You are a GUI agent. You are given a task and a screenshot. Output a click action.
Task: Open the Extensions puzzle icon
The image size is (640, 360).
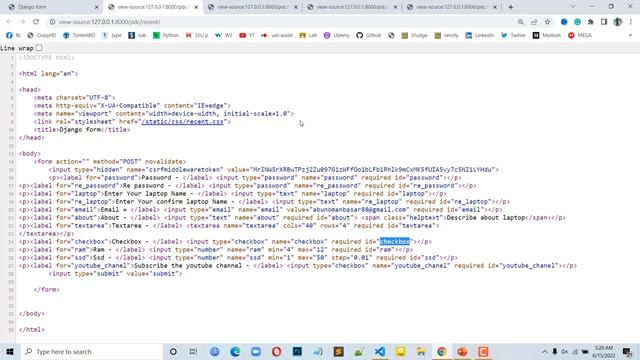(x=591, y=22)
